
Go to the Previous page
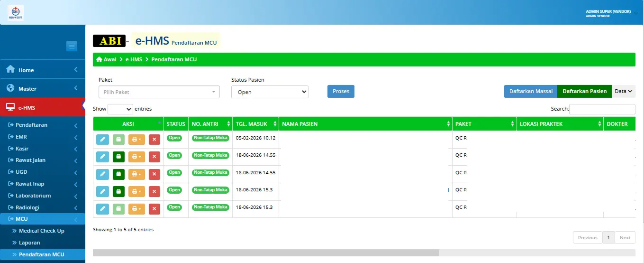click(588, 237)
